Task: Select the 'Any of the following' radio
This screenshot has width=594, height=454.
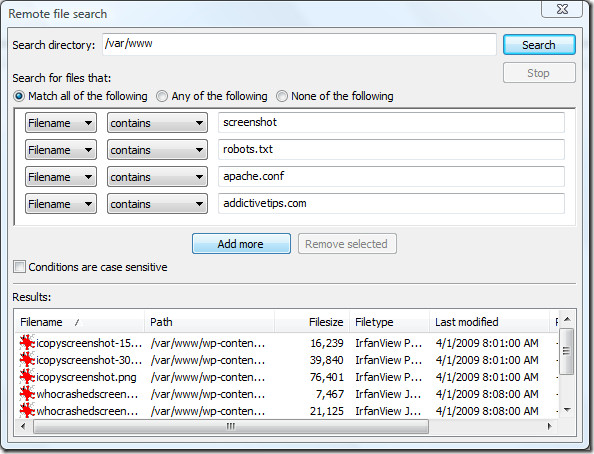Action: point(162,96)
